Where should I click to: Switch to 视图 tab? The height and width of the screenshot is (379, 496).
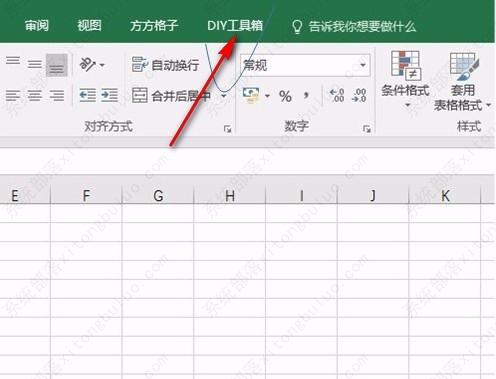(89, 25)
